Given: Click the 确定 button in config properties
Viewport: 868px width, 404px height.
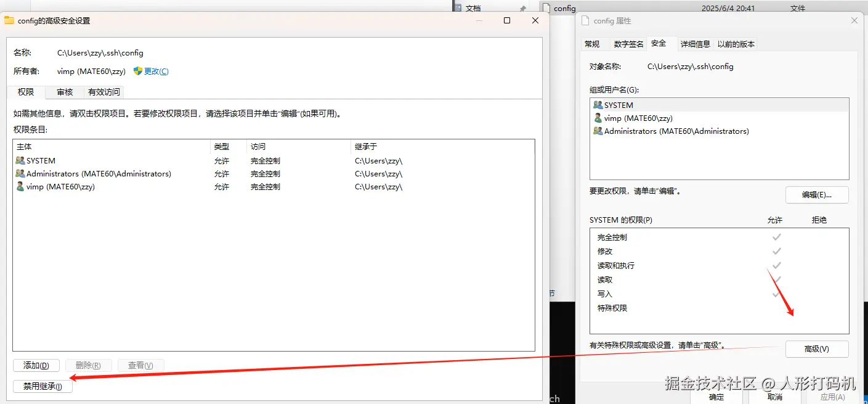Looking at the screenshot, I should point(716,397).
